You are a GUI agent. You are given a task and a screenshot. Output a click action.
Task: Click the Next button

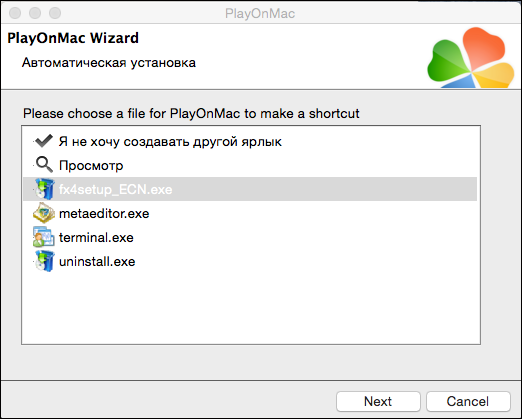(378, 401)
